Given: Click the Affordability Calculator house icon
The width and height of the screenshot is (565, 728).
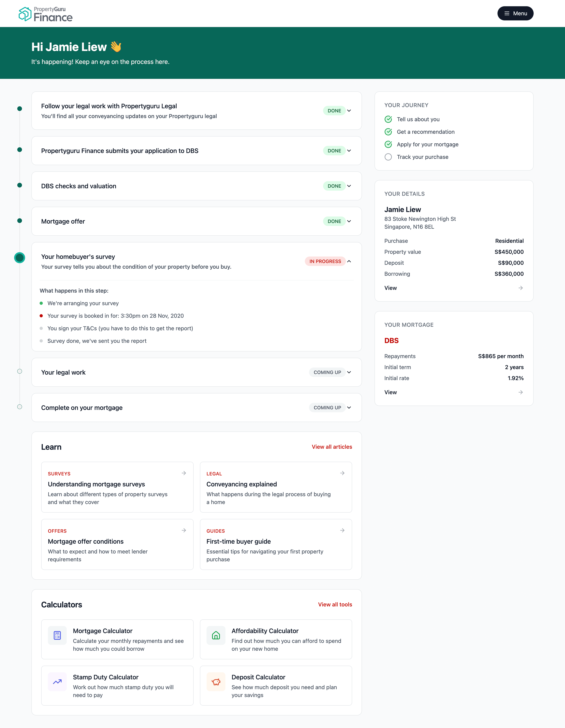Looking at the screenshot, I should (x=216, y=635).
